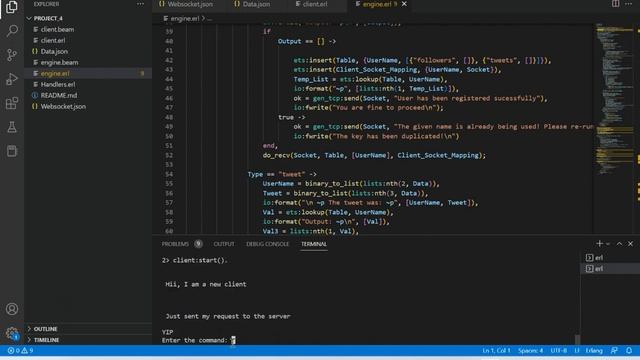Change indentation via Spaces: 4
This screenshot has height=360, width=640.
pos(530,351)
